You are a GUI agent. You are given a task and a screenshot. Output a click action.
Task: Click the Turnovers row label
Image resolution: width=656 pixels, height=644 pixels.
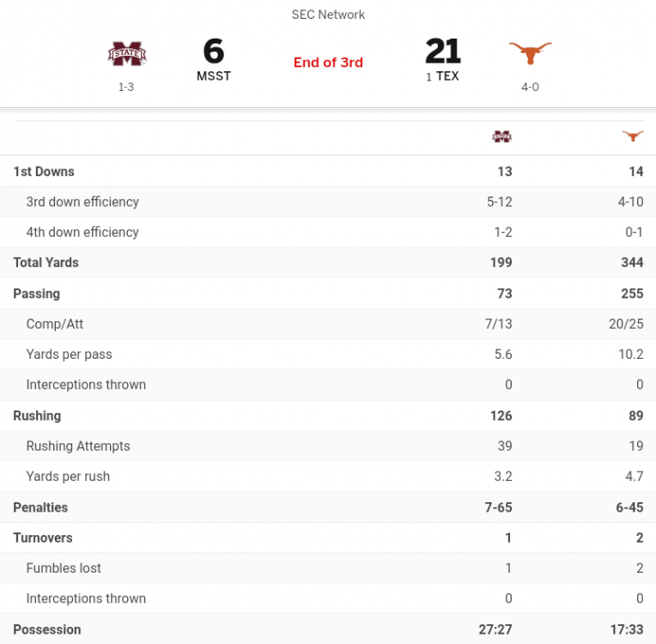pos(43,538)
